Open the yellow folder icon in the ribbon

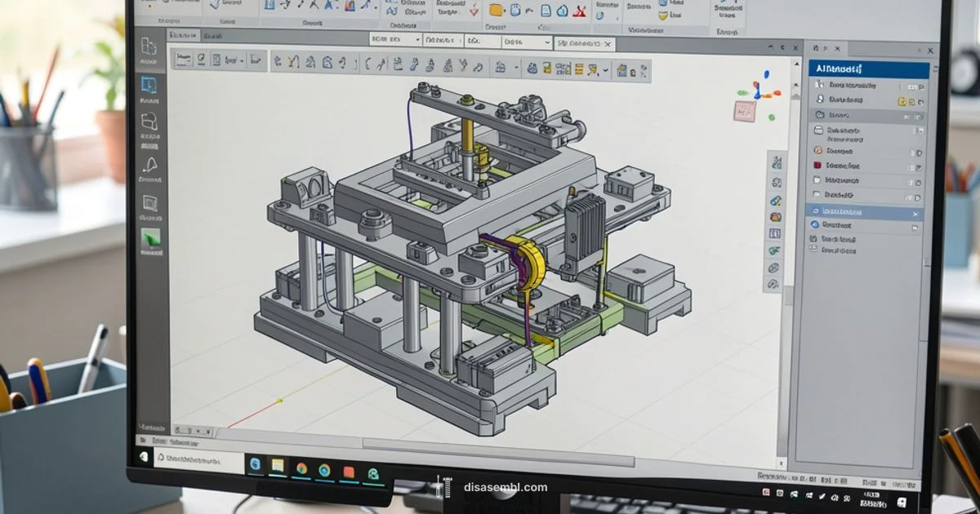coord(497,11)
